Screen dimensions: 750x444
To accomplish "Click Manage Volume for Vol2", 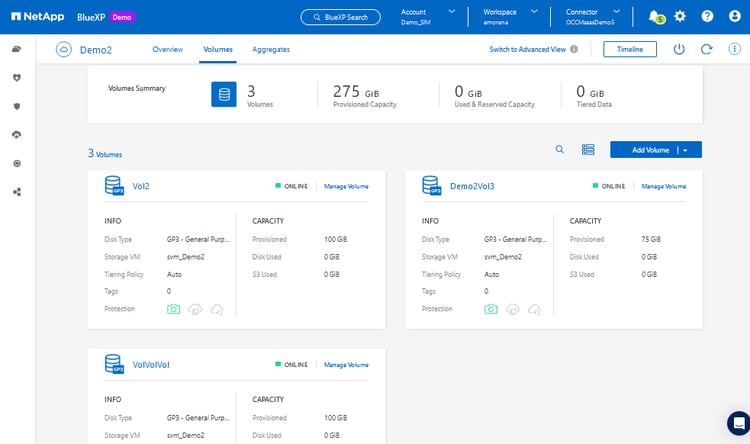I will tap(346, 186).
